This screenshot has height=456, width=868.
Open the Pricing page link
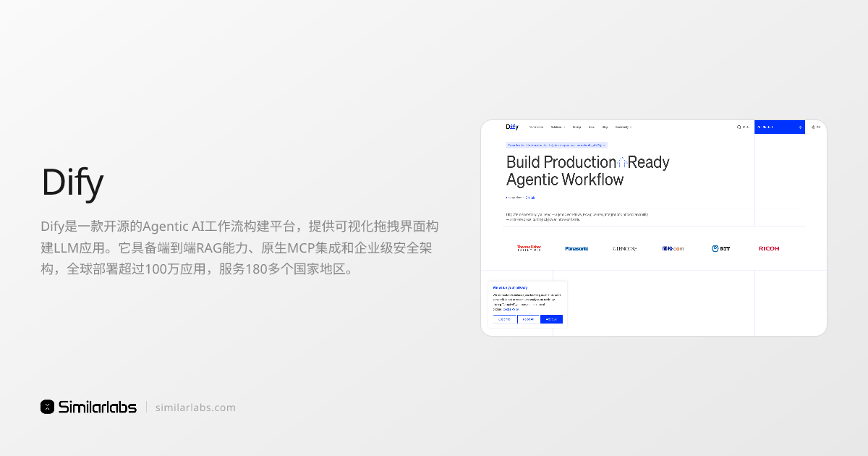pyautogui.click(x=576, y=127)
